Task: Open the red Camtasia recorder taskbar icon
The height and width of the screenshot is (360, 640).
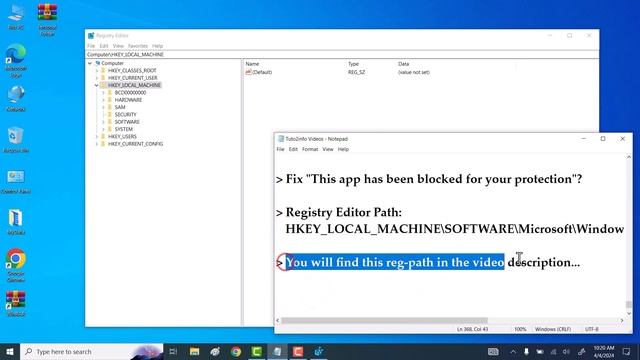Action: (x=298, y=351)
